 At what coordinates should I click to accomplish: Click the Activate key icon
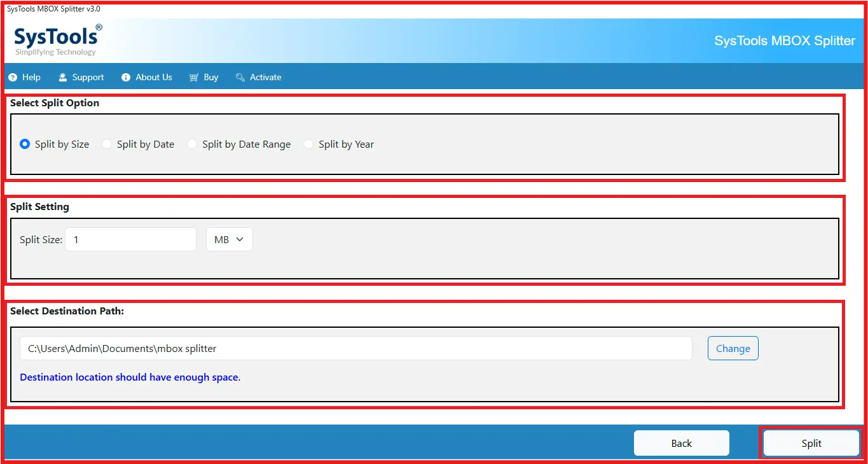[240, 77]
